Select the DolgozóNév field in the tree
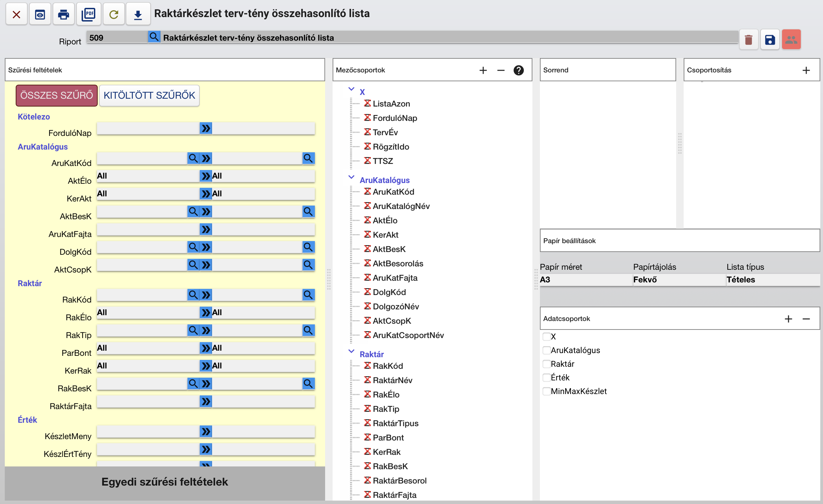Viewport: 823px width, 504px height. click(396, 307)
